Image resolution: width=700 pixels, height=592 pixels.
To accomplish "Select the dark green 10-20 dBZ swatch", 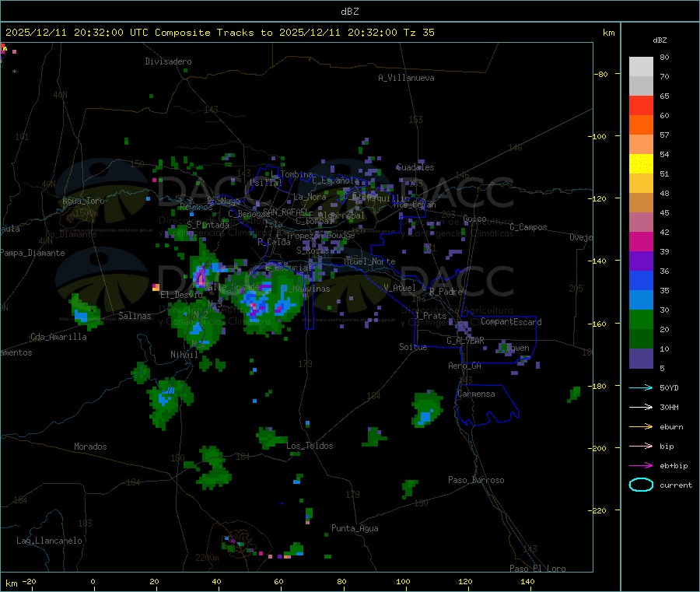I will point(641,339).
